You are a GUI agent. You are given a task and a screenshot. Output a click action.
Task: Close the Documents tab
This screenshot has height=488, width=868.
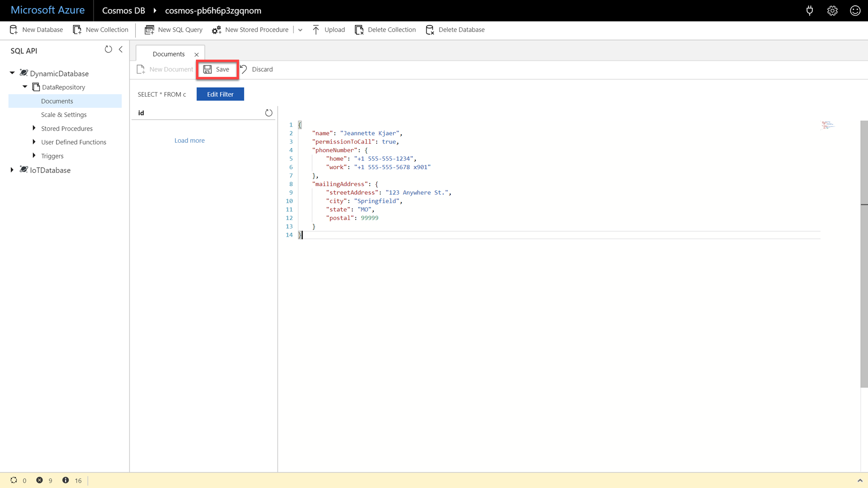point(197,54)
